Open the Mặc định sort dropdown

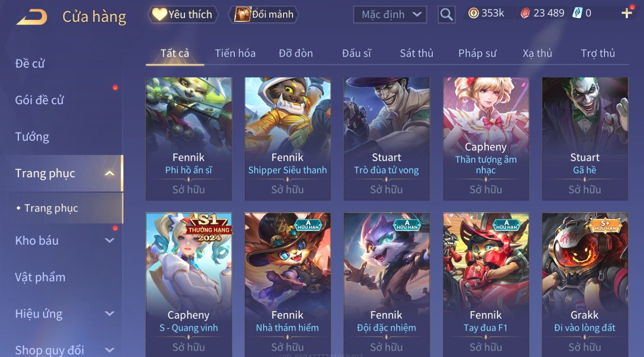(390, 15)
